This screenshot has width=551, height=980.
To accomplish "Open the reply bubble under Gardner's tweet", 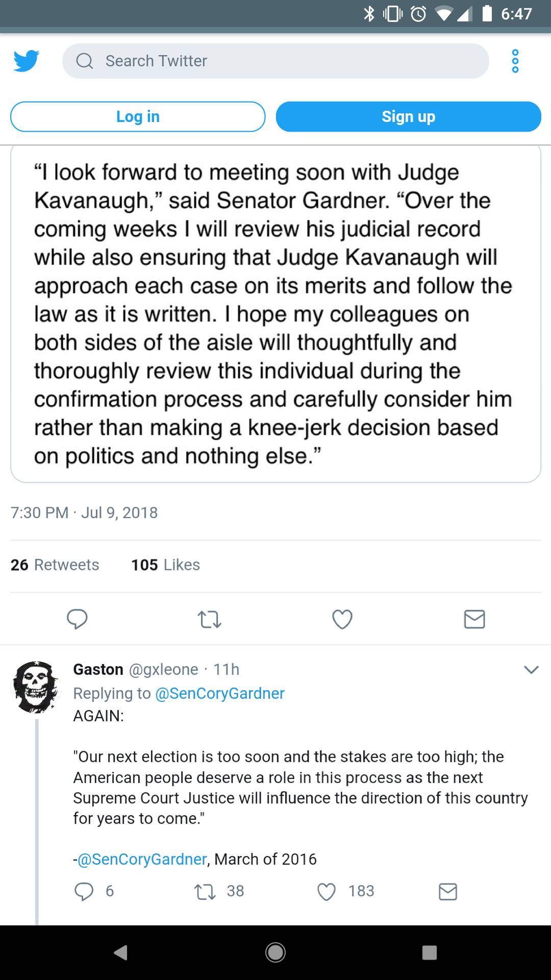I will (77, 619).
